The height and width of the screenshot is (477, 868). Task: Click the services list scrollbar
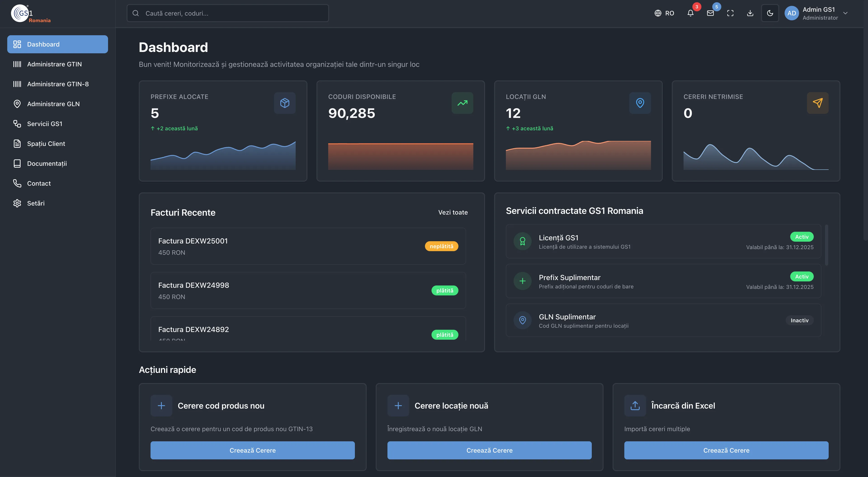click(x=827, y=245)
